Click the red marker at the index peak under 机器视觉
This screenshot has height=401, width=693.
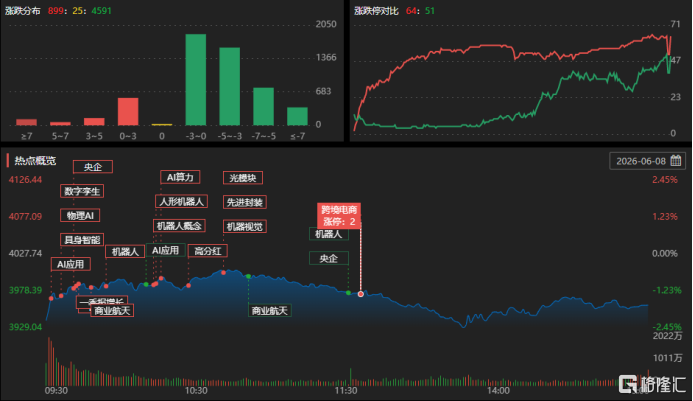click(224, 273)
